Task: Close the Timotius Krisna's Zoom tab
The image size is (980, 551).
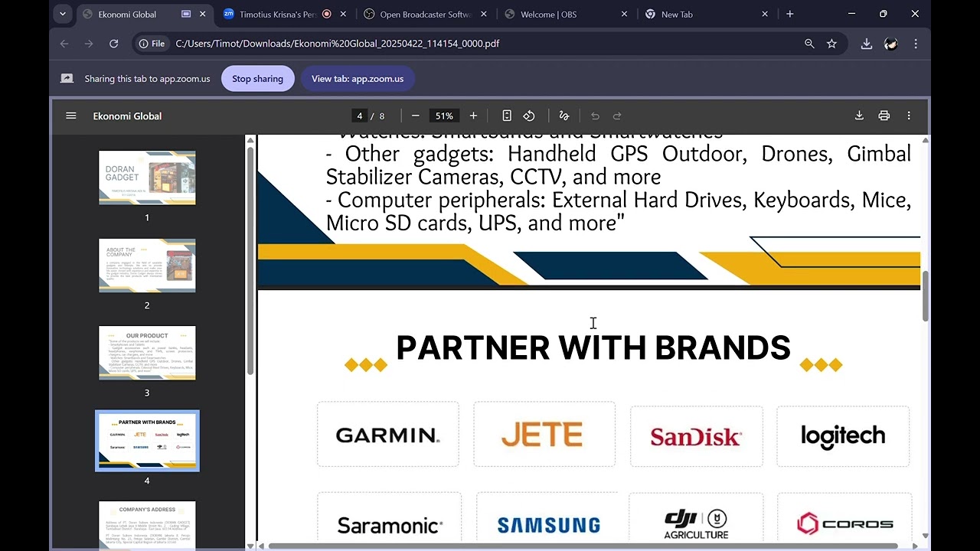Action: click(x=343, y=15)
